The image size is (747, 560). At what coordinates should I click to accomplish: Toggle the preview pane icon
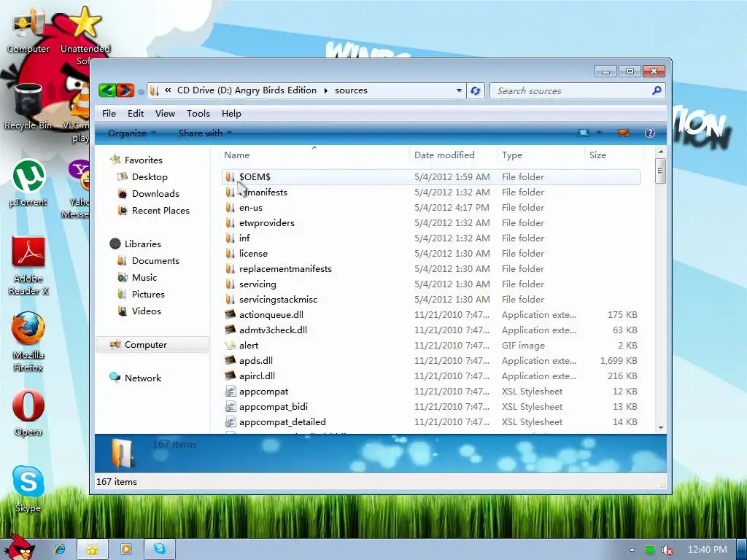pos(624,133)
